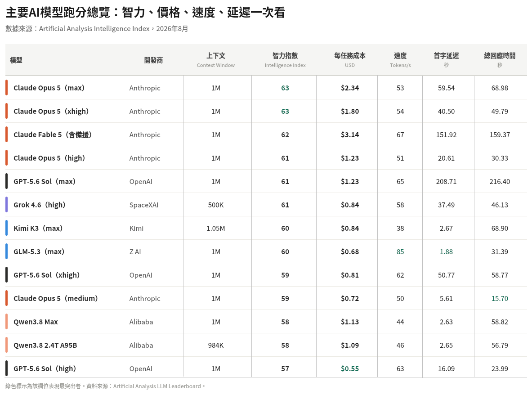
Task: Click the 數據來源 subtitle line
Action: [x=97, y=28]
